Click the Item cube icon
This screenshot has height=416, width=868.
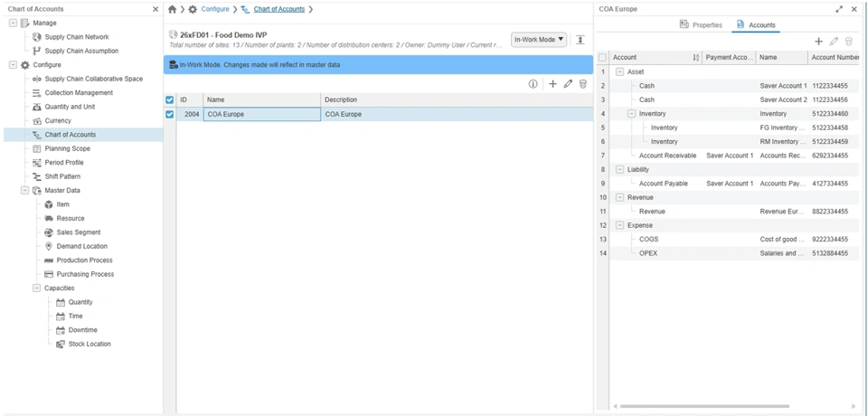click(x=48, y=205)
